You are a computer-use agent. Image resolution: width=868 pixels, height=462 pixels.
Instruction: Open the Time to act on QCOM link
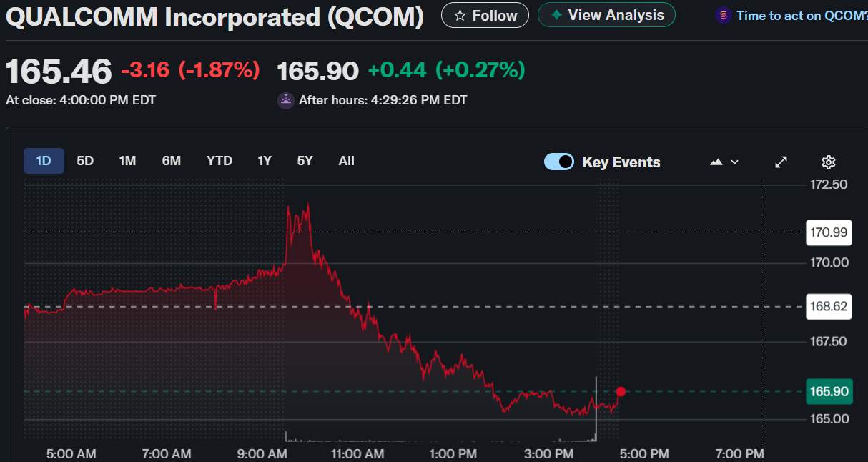[x=794, y=15]
